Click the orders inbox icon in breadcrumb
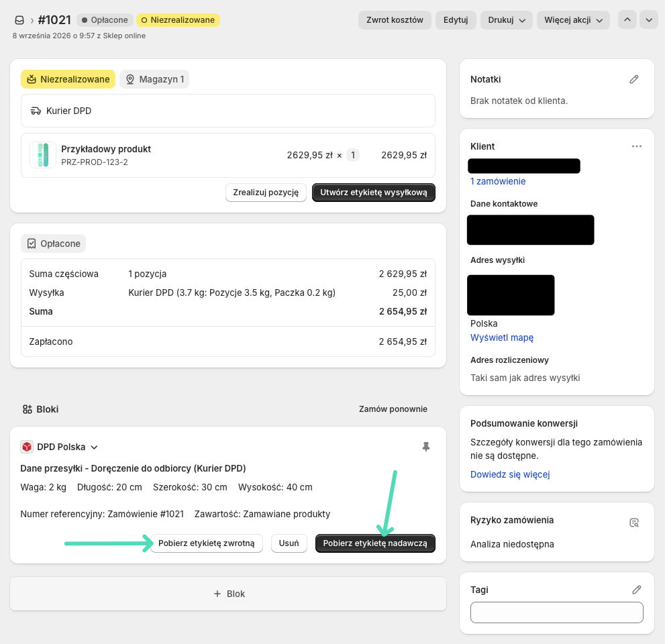The height and width of the screenshot is (644, 665). [x=19, y=20]
